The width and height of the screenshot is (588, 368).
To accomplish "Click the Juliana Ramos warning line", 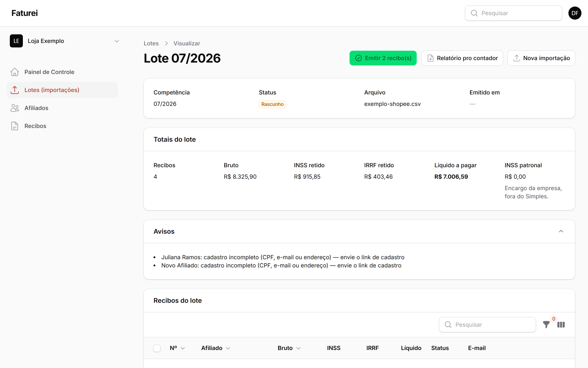I will 283,257.
